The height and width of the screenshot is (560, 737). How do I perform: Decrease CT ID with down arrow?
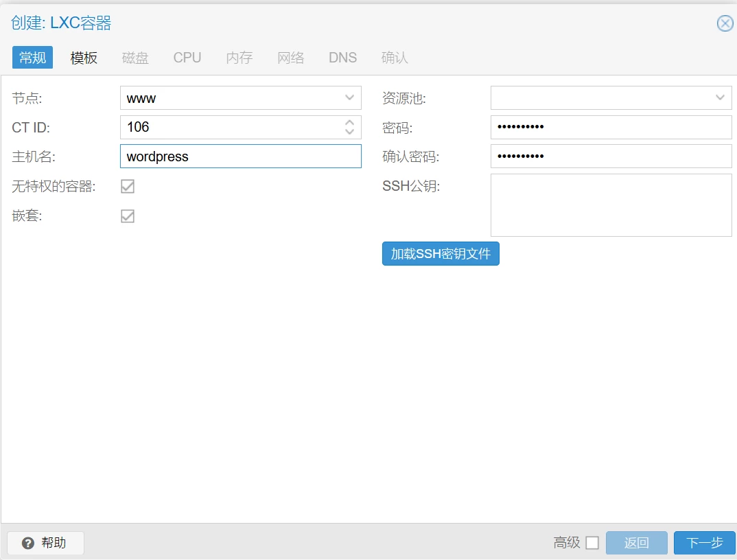(349, 132)
